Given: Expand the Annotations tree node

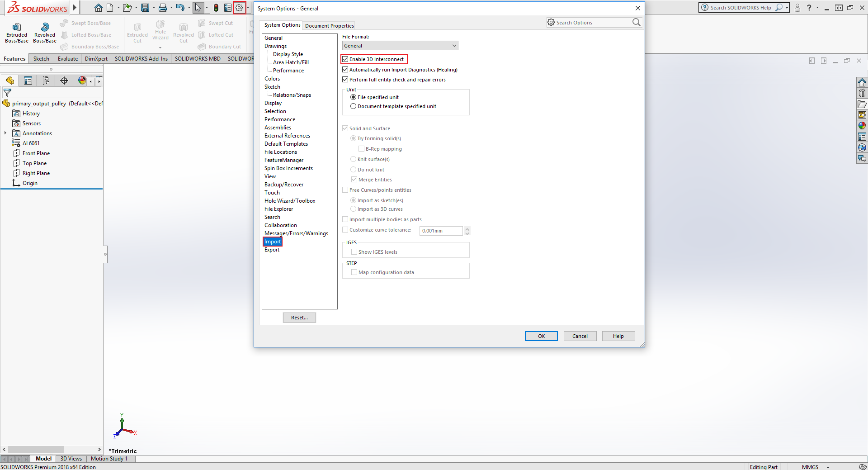Looking at the screenshot, I should click(5, 133).
